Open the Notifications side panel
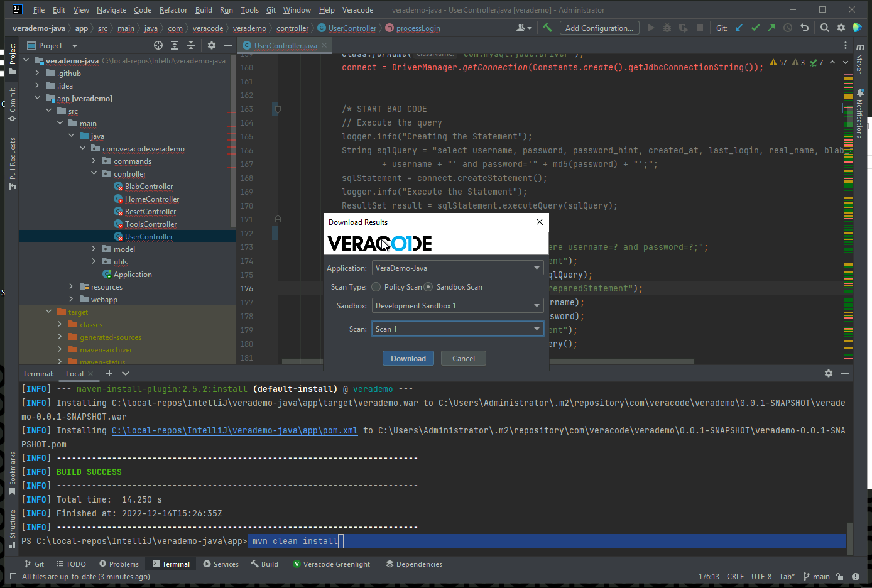Viewport: 872px width, 588px height. [x=860, y=113]
